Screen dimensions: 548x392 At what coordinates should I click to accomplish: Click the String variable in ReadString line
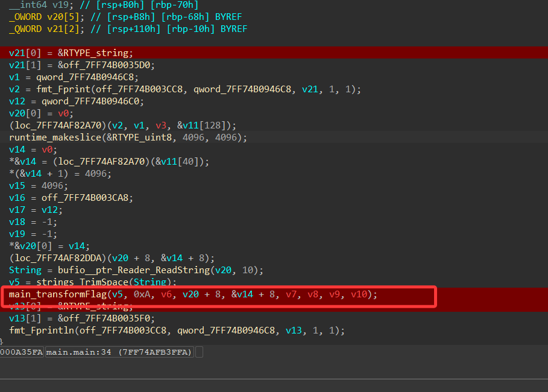tap(25, 270)
